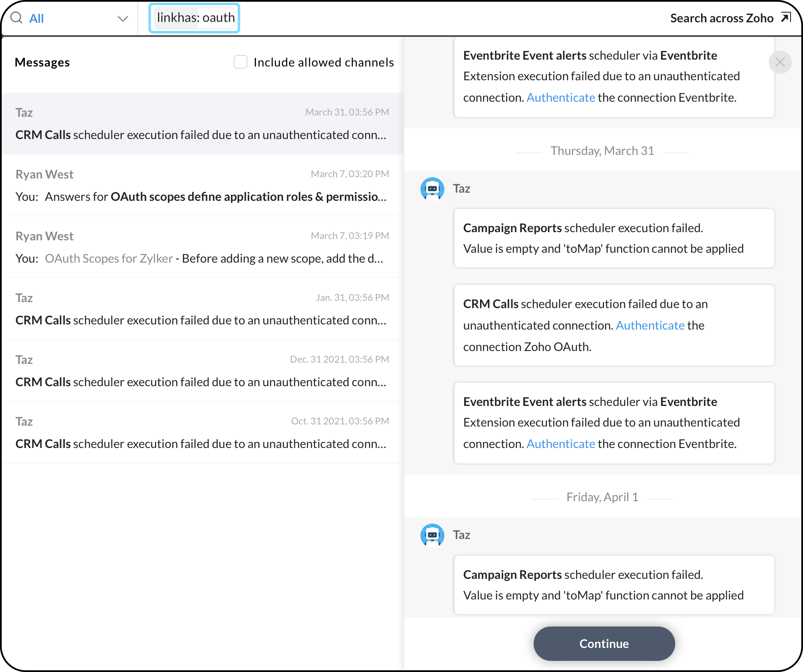Open Taz result from Oct. 31 2021
The width and height of the screenshot is (803, 672).
pos(202,433)
